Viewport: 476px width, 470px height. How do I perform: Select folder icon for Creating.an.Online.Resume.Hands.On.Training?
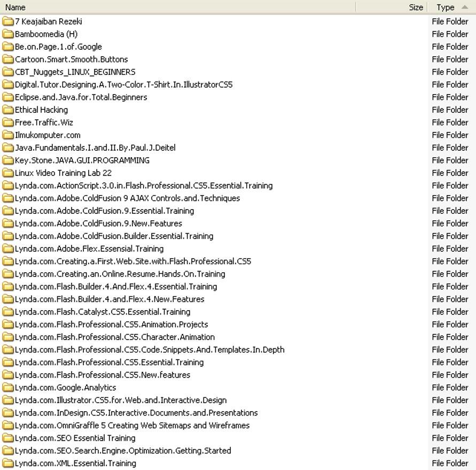8,274
